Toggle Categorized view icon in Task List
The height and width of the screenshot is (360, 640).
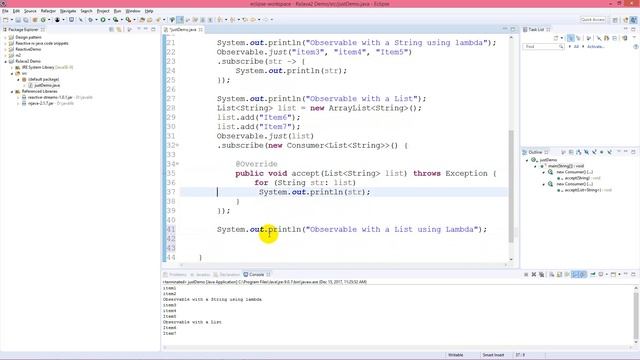[x=571, y=38]
